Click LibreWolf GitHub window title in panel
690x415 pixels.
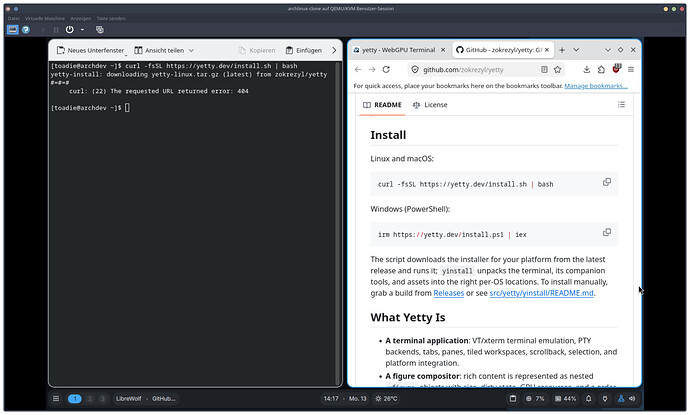click(145, 399)
